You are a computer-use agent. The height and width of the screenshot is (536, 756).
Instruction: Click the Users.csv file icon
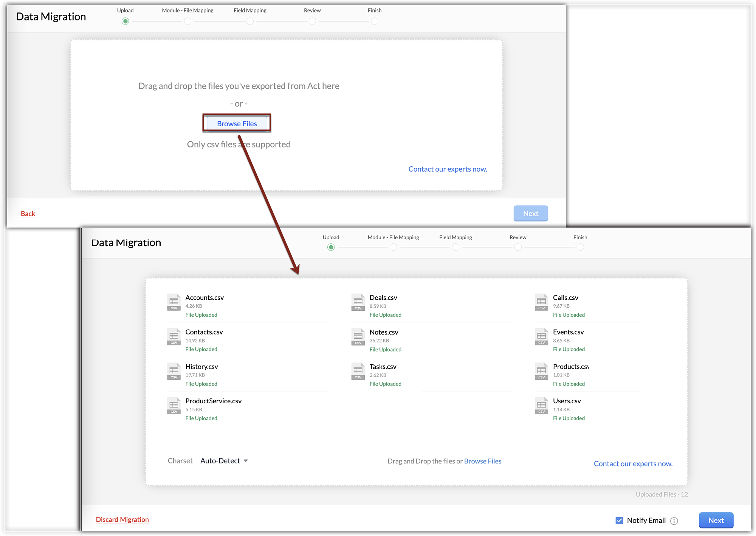click(541, 406)
